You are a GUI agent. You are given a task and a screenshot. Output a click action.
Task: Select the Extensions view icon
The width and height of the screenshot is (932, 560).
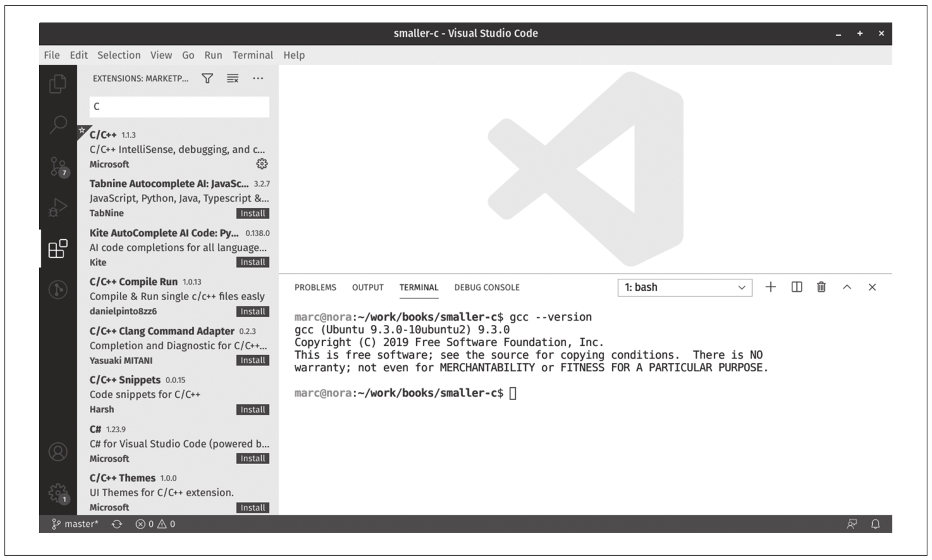point(58,249)
